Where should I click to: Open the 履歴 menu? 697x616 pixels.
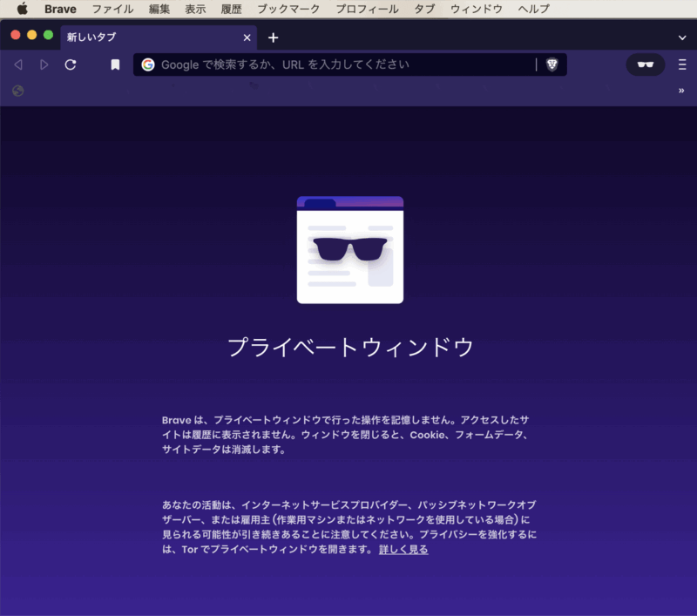click(x=231, y=9)
